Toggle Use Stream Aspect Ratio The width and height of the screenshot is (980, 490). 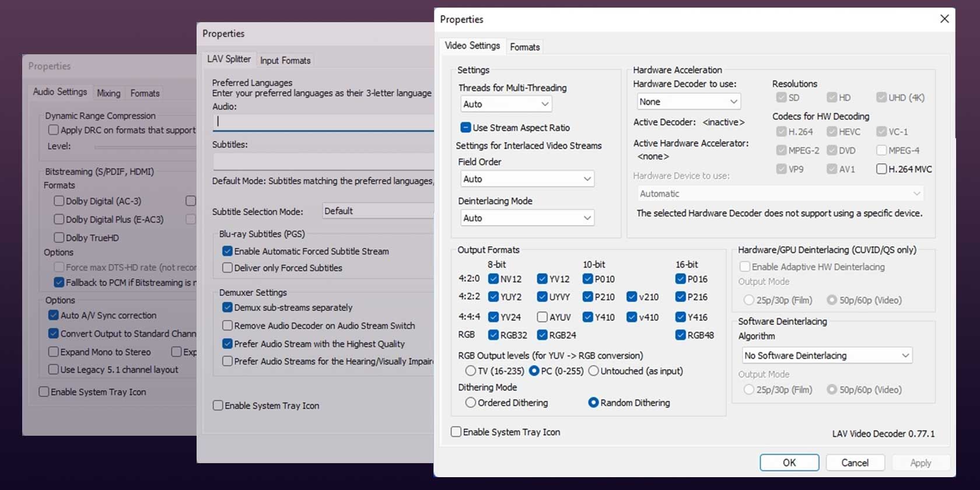tap(466, 128)
